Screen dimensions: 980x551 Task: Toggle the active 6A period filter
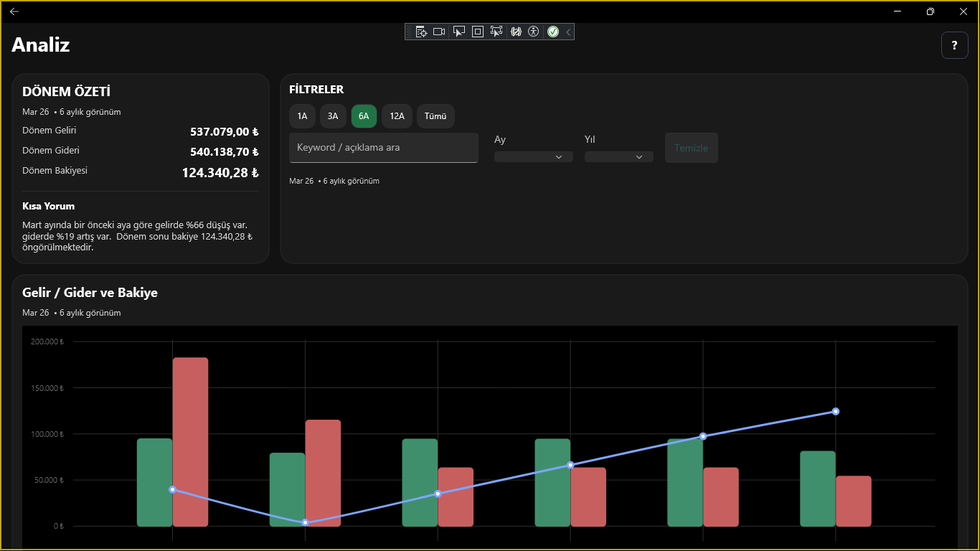(364, 116)
